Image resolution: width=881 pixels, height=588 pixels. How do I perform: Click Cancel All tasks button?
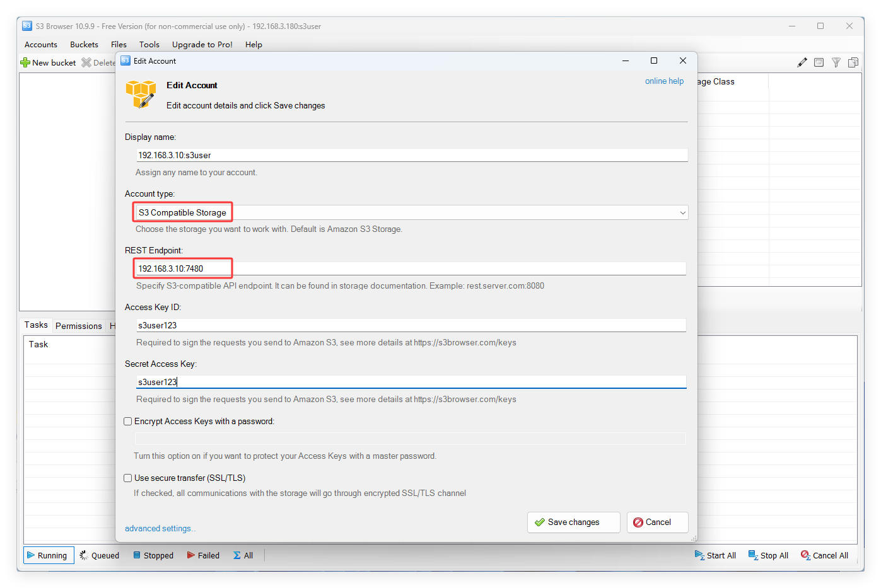coord(824,555)
